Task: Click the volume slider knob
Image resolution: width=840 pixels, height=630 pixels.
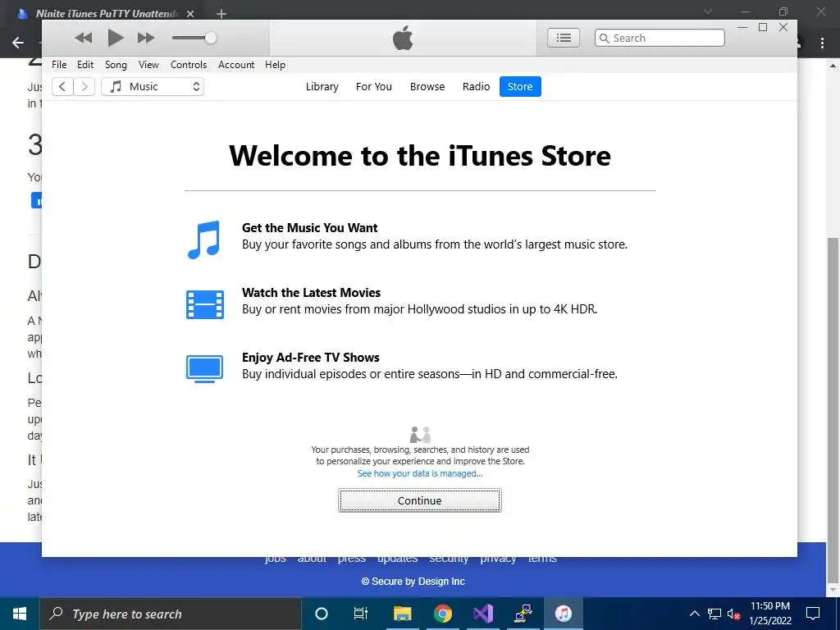Action: [x=211, y=38]
